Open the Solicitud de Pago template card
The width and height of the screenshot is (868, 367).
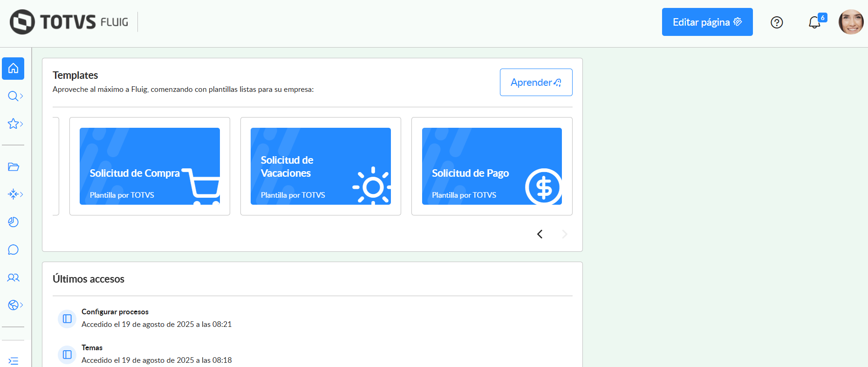492,166
